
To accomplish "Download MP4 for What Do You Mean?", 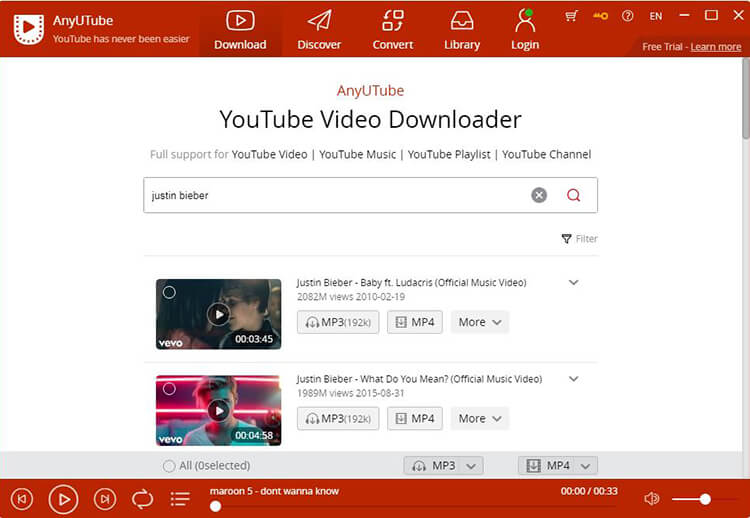I will [x=415, y=419].
